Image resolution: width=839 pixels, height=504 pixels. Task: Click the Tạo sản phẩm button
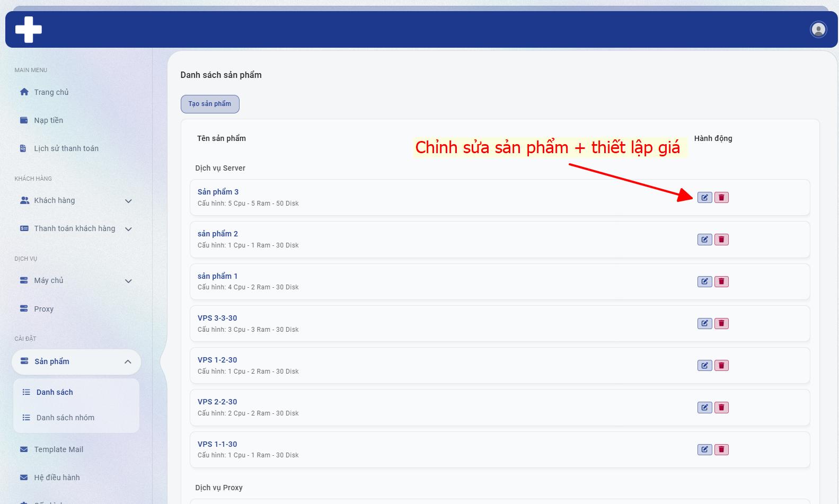(210, 104)
